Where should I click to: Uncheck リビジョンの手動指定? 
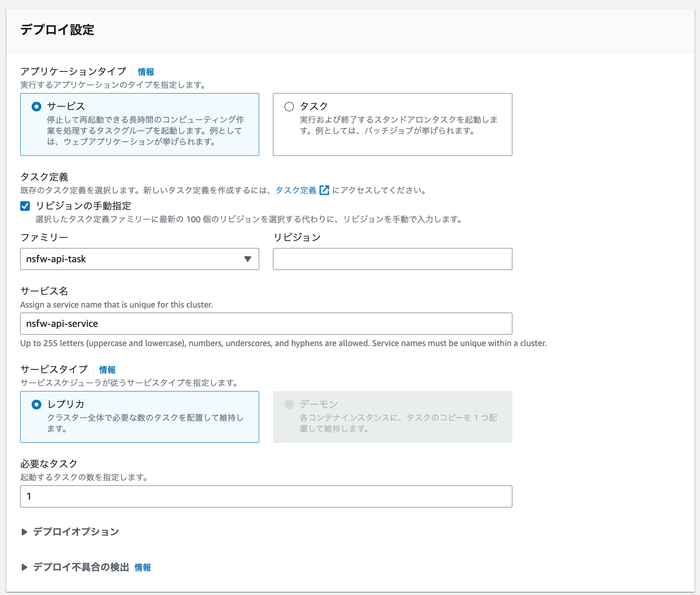tap(24, 206)
